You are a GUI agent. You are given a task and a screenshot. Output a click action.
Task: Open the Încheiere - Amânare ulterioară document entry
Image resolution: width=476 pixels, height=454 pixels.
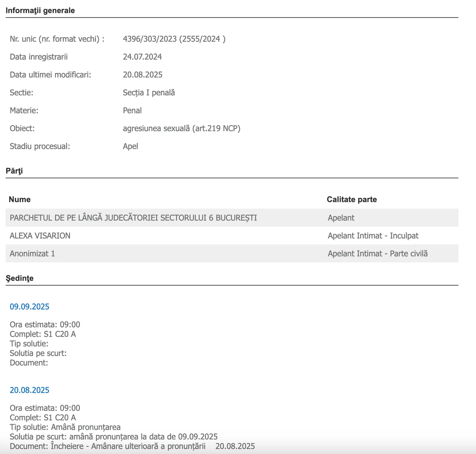coord(128,446)
